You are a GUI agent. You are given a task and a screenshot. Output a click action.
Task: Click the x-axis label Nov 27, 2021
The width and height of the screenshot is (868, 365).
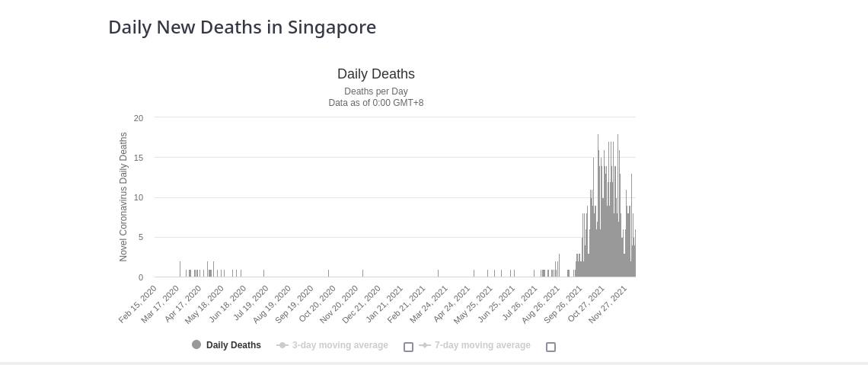[608, 304]
